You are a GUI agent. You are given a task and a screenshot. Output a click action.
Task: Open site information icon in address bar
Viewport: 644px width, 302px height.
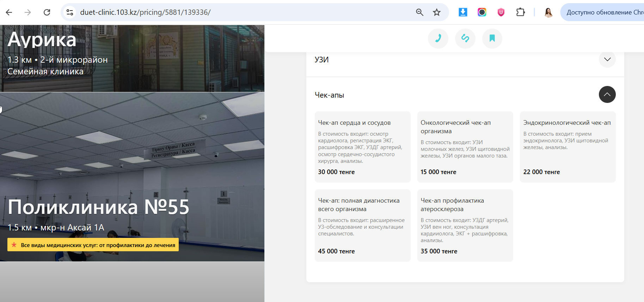[x=70, y=12]
